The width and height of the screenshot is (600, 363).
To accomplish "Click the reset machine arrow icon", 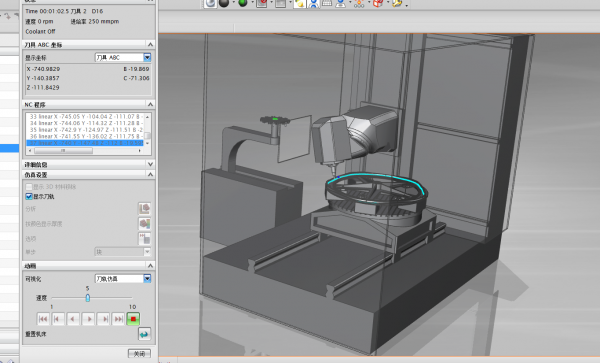I will pos(144,334).
